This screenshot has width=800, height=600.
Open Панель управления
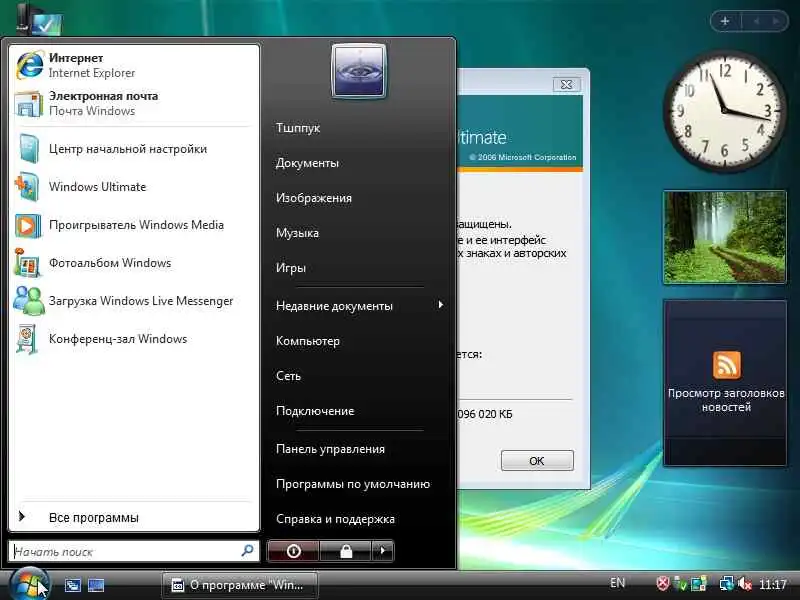[x=330, y=449]
